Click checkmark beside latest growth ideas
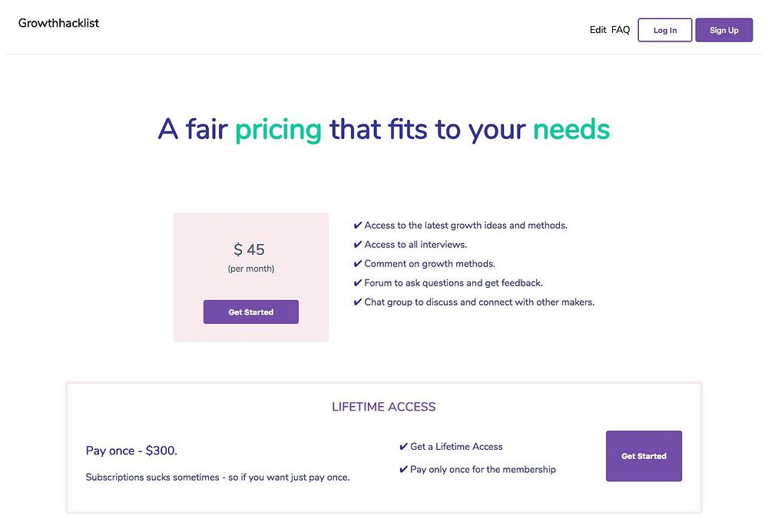Viewport: 768px width, 532px height. [x=358, y=226]
